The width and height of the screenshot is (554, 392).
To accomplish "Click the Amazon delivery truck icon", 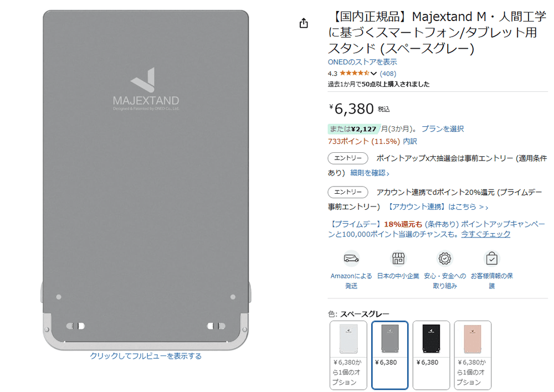I will click(351, 259).
